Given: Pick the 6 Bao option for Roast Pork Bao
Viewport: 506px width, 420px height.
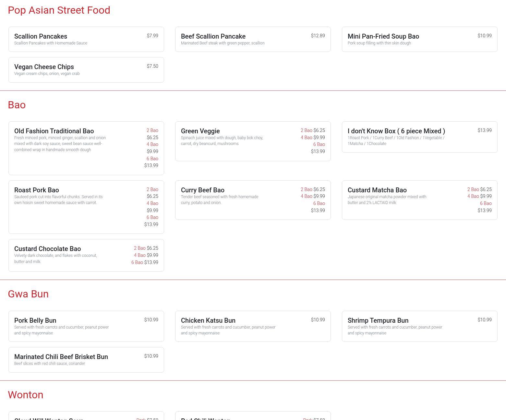Looking at the screenshot, I should [x=152, y=217].
